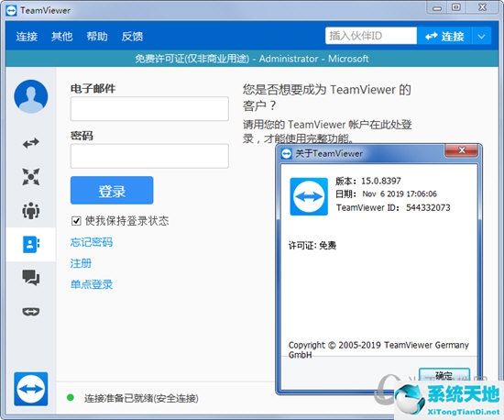Toggle the keep me signed in checkbox
The height and width of the screenshot is (420, 504).
pyautogui.click(x=76, y=221)
